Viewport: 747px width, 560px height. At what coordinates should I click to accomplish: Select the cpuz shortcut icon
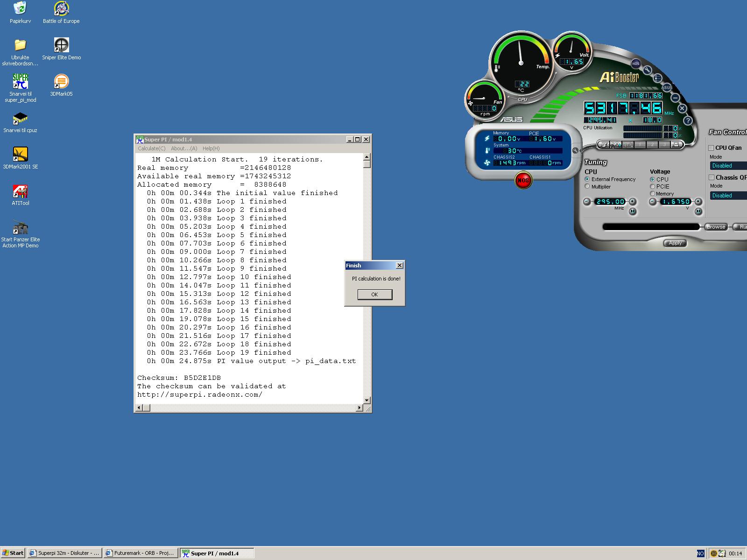point(20,122)
